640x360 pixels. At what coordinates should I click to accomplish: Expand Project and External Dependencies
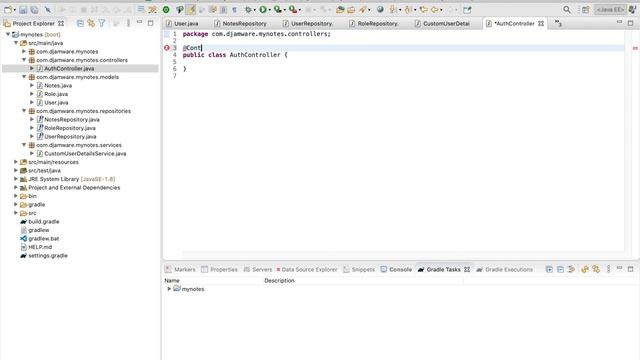tap(16, 187)
